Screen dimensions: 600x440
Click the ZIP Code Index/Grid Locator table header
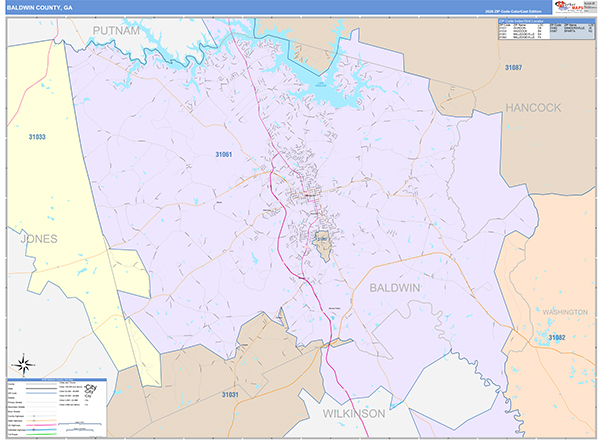point(546,21)
